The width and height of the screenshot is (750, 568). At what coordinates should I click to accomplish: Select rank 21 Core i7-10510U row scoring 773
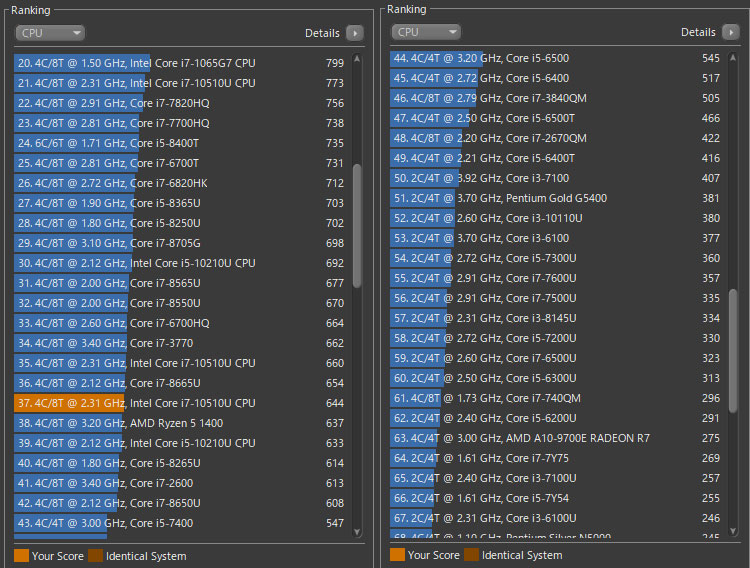181,83
